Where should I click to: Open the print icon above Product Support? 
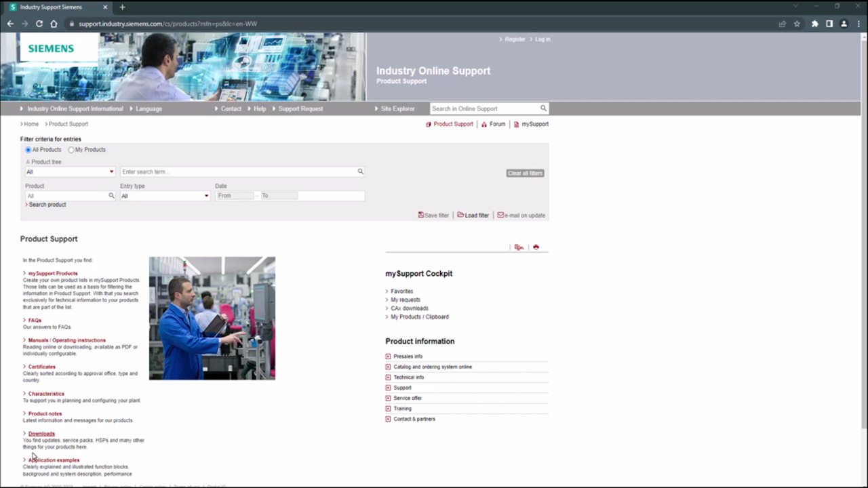535,247
